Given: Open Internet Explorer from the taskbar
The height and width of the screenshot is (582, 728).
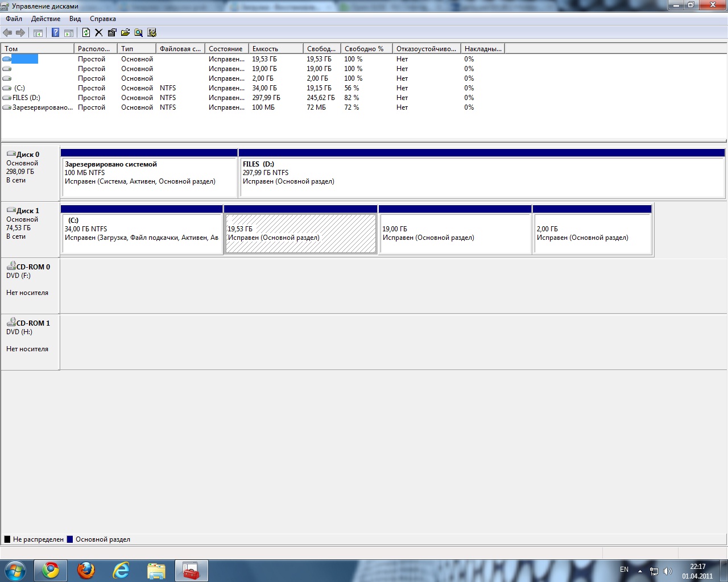Looking at the screenshot, I should point(121,571).
